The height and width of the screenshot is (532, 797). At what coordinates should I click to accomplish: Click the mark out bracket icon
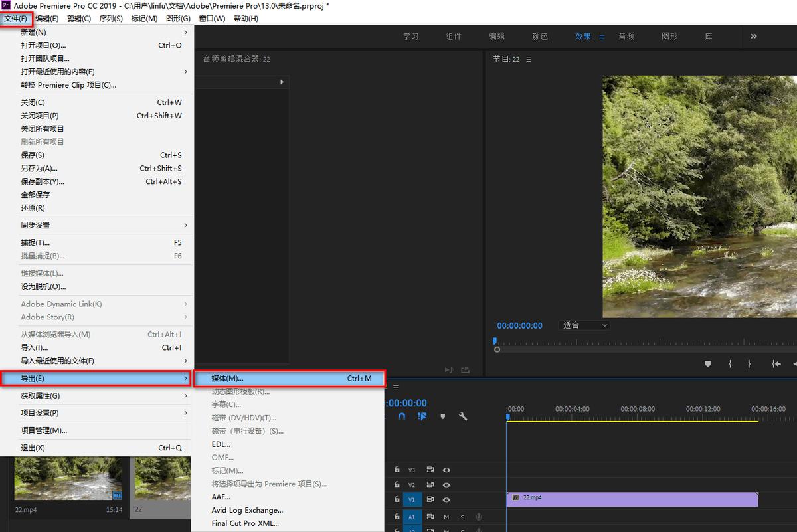749,364
